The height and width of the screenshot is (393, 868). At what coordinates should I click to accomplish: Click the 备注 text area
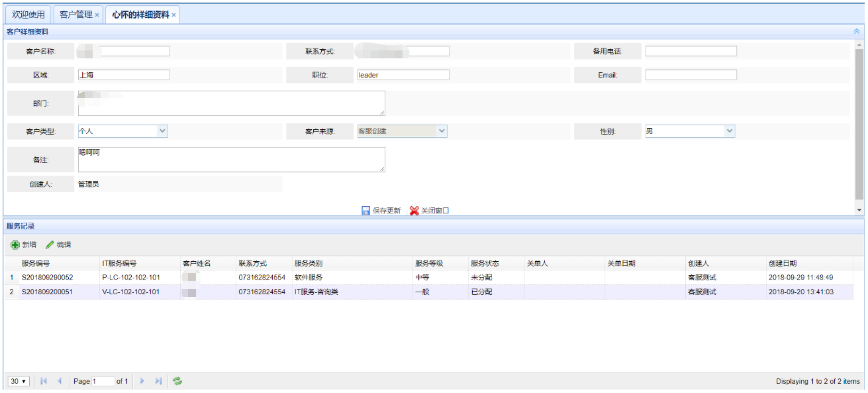click(x=230, y=160)
